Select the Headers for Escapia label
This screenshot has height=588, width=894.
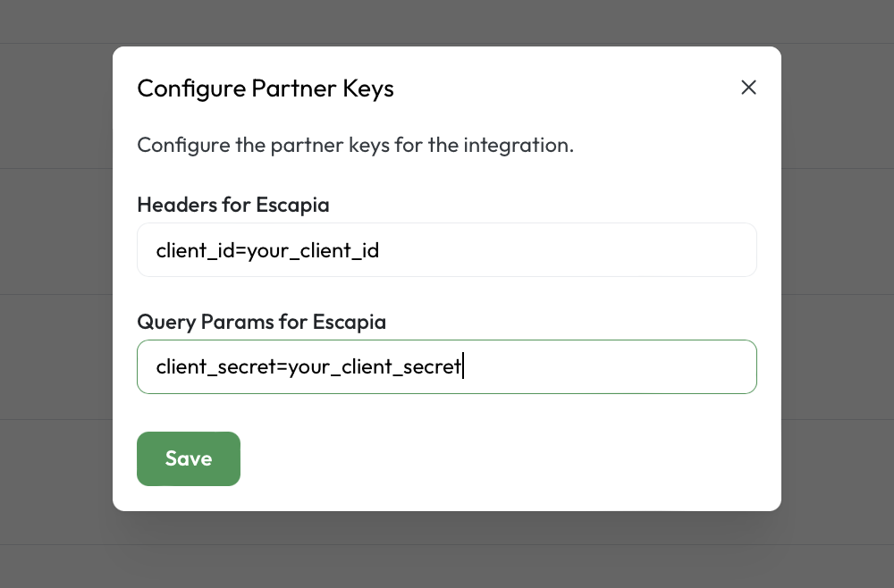(232, 205)
